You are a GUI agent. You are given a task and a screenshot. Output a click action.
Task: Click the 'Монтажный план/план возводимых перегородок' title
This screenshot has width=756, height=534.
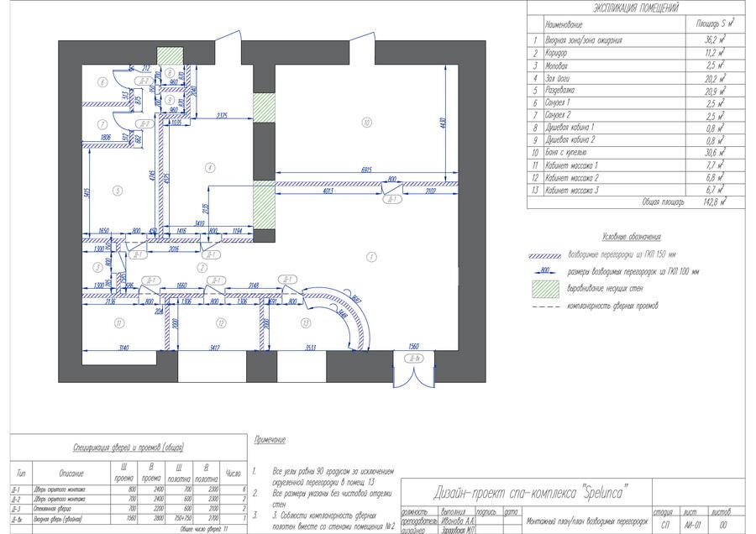(x=587, y=521)
